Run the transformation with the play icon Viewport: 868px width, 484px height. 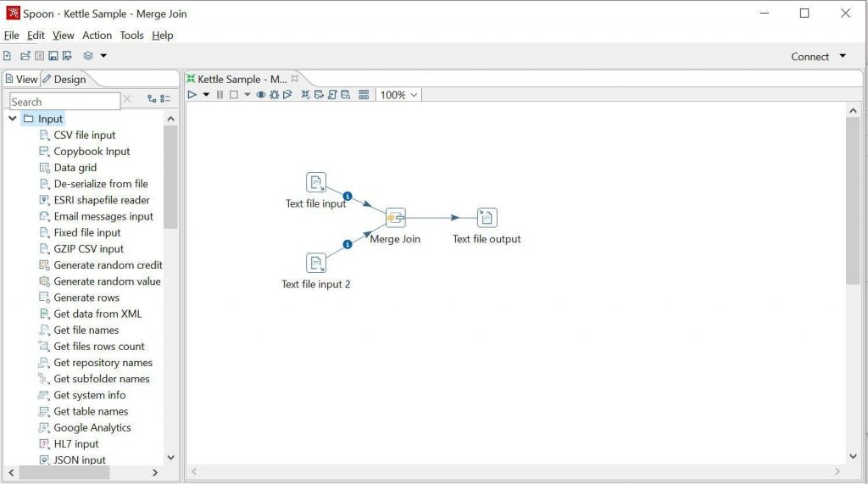192,95
